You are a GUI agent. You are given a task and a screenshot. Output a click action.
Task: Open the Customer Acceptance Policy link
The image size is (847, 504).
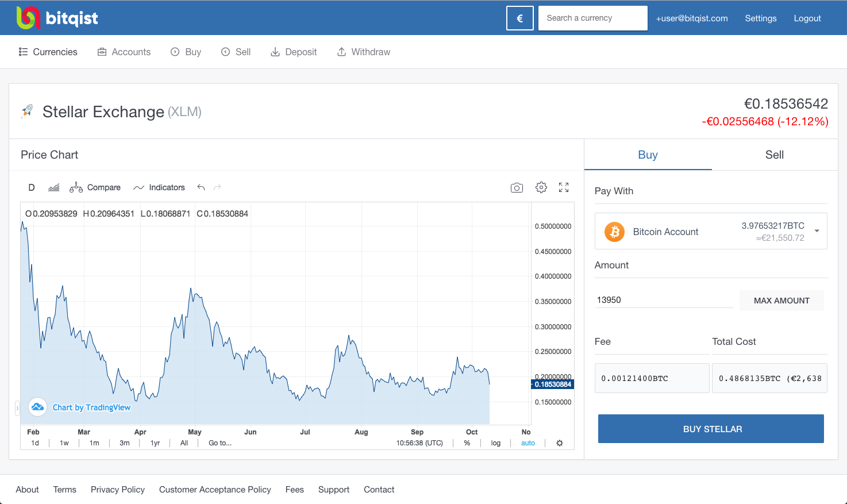pyautogui.click(x=215, y=490)
